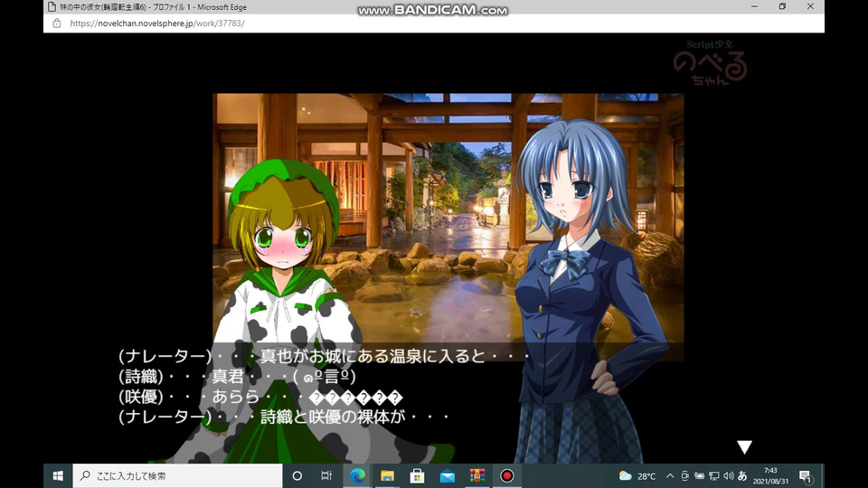The image size is (868, 488).
Task: Click the Meet Now tray icon
Action: click(x=684, y=476)
